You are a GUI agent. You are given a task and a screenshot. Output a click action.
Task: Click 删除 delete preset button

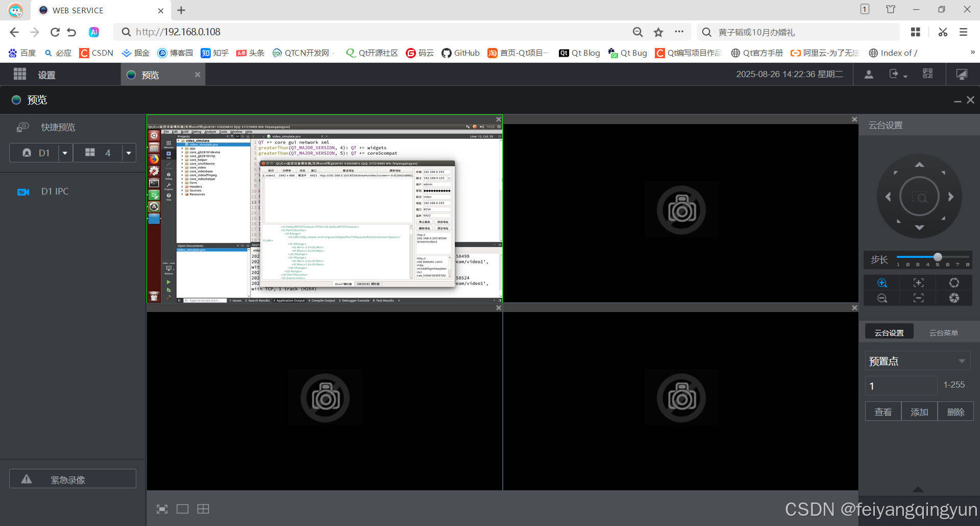(955, 412)
